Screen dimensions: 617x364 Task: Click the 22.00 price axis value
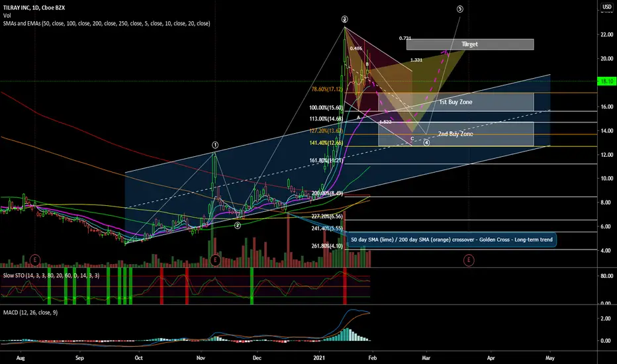[x=607, y=34]
